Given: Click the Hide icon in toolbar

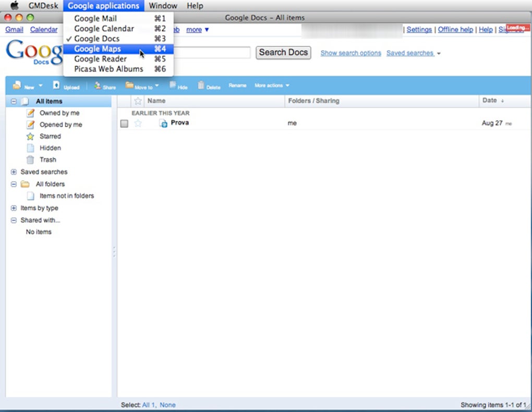Looking at the screenshot, I should coord(173,85).
